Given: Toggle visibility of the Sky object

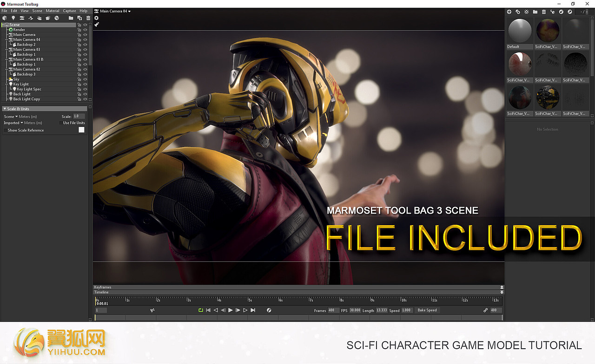Looking at the screenshot, I should (85, 79).
